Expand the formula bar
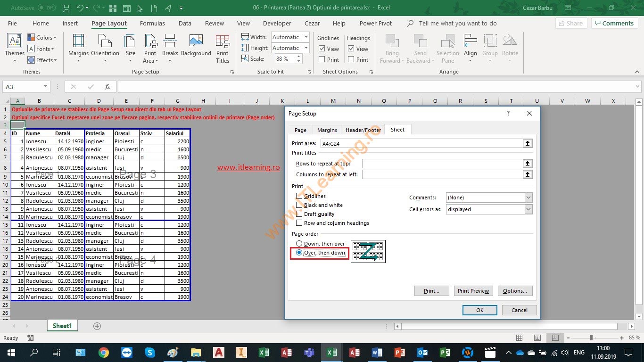Image resolution: width=644 pixels, height=362 pixels. coord(638,87)
